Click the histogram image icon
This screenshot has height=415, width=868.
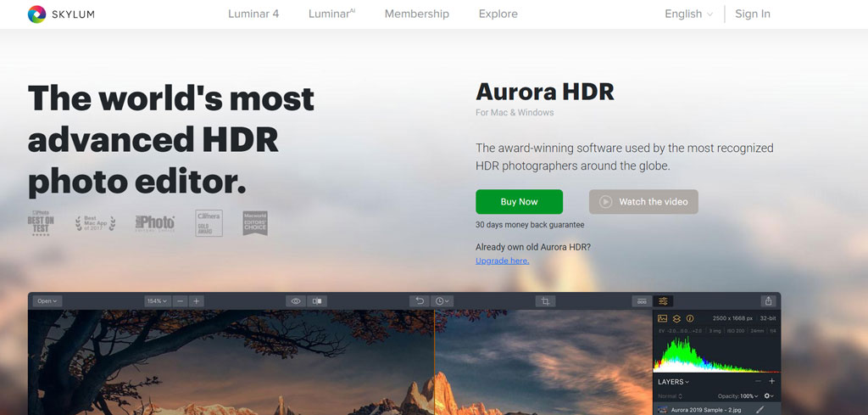click(662, 318)
